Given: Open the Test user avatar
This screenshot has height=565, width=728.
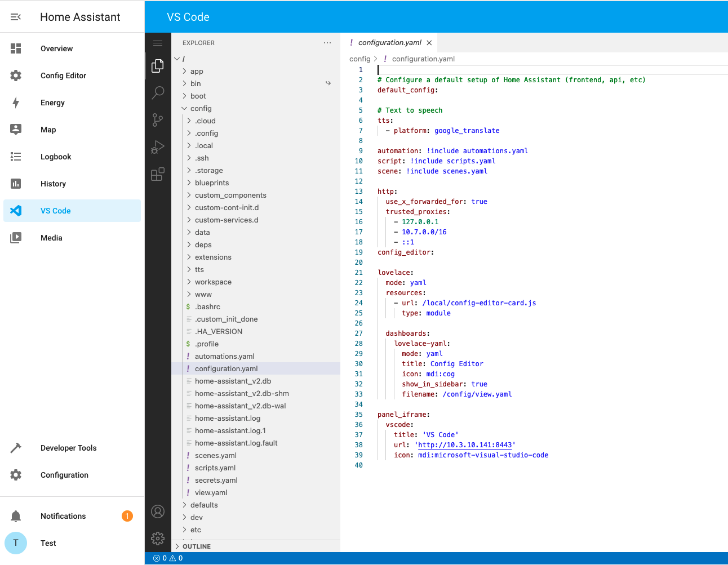Looking at the screenshot, I should (16, 543).
